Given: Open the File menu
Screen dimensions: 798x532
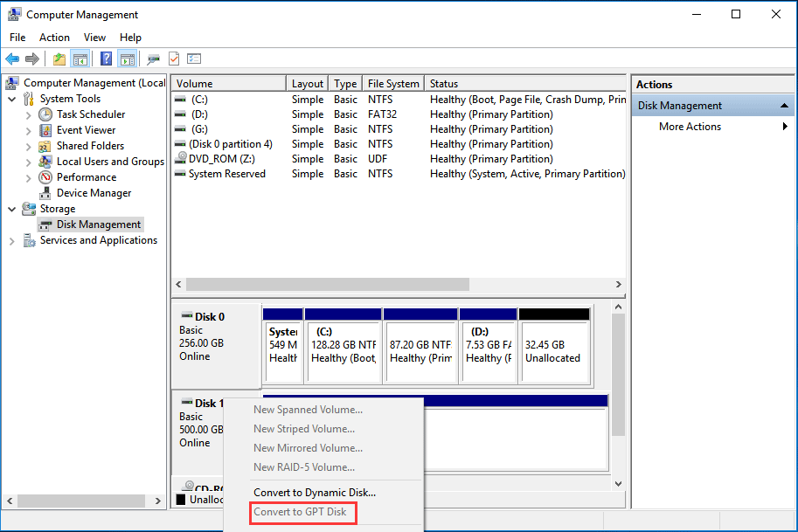Looking at the screenshot, I should pyautogui.click(x=17, y=38).
